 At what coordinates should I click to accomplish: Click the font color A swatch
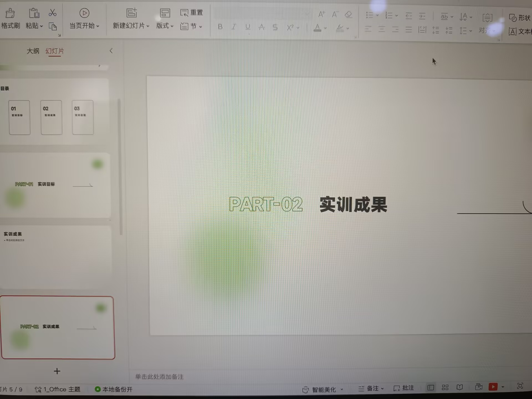(318, 28)
